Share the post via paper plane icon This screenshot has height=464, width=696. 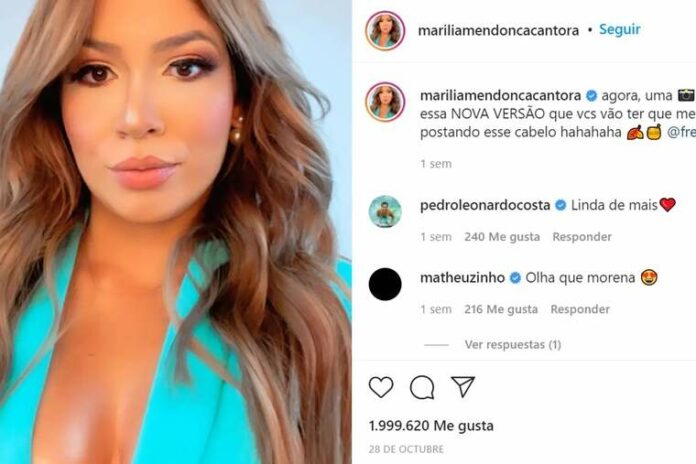pos(463,387)
